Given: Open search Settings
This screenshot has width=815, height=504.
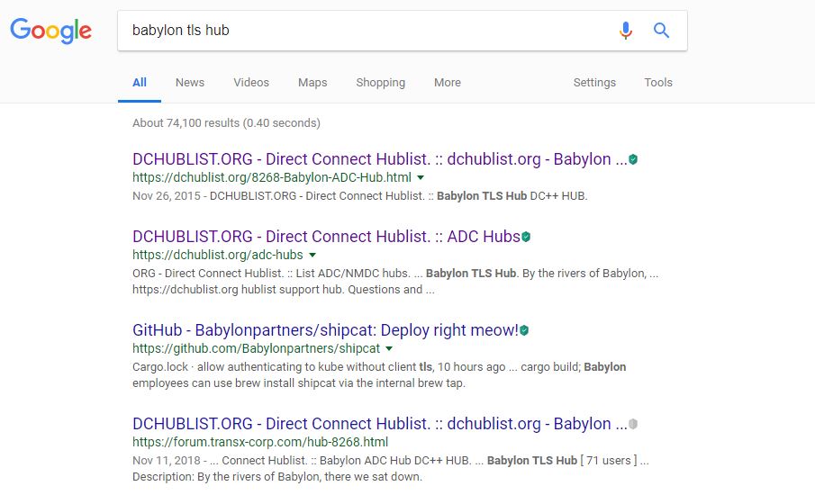Looking at the screenshot, I should (x=594, y=83).
